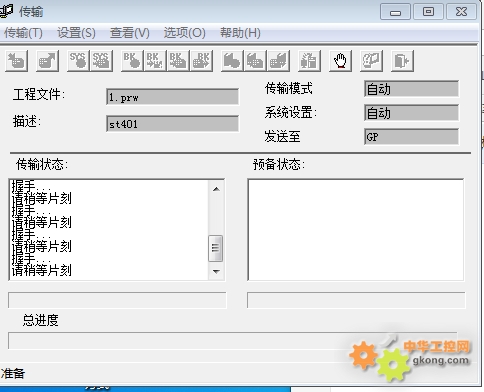Click the question-mark GP information icon
Screen dimensions: 484x392
click(x=371, y=61)
